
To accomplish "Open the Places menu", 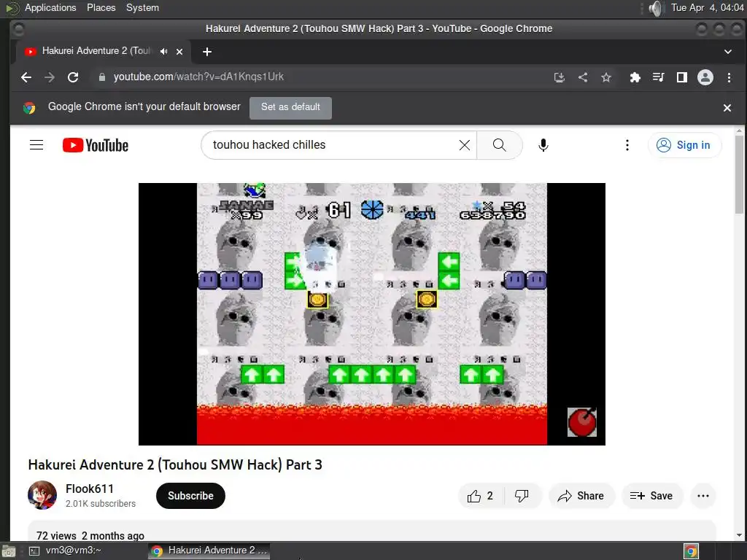I will (101, 7).
